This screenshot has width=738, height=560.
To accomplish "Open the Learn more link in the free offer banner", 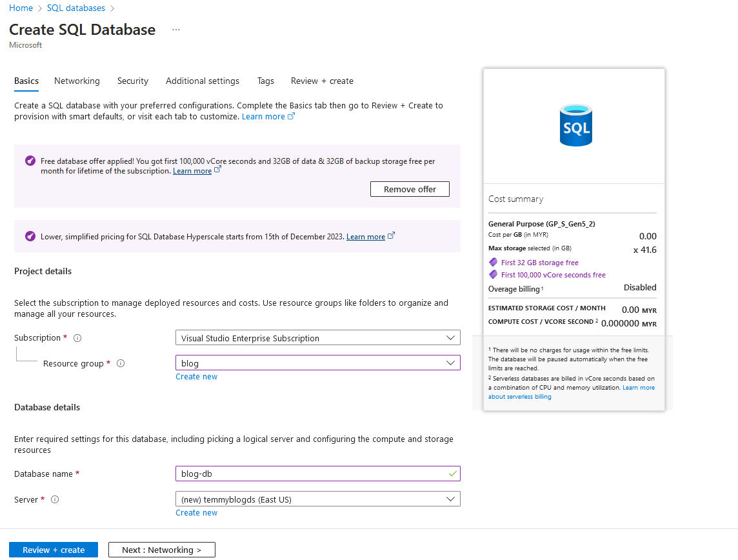I will pos(192,171).
